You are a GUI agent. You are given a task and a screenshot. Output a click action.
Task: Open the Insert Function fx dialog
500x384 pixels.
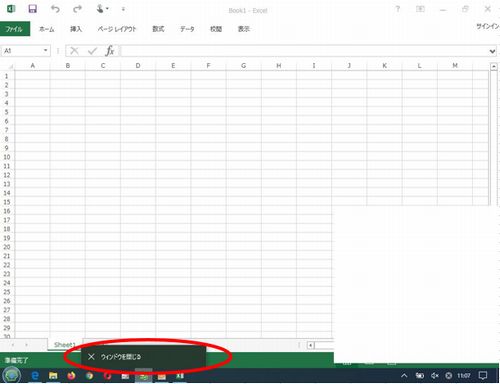point(110,51)
